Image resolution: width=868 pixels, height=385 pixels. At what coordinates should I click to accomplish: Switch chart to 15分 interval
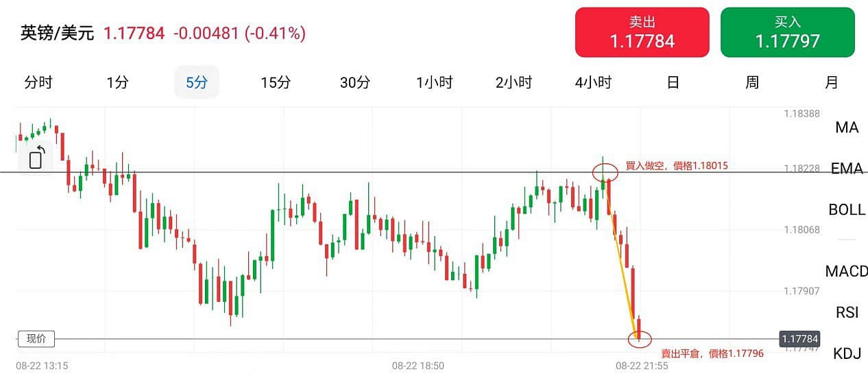[276, 83]
